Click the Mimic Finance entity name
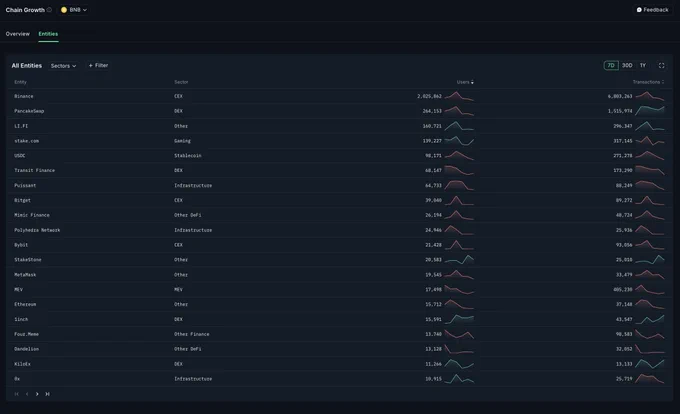680x414 pixels. pos(32,215)
